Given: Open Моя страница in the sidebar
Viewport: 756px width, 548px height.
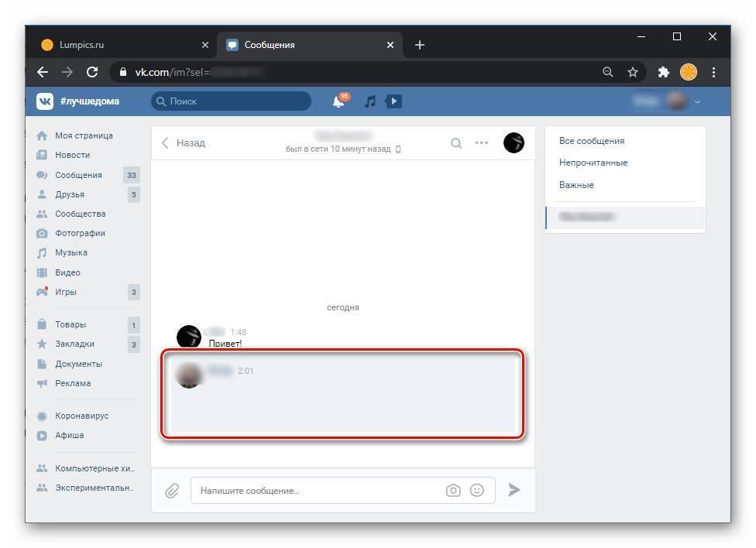Looking at the screenshot, I should coord(84,136).
